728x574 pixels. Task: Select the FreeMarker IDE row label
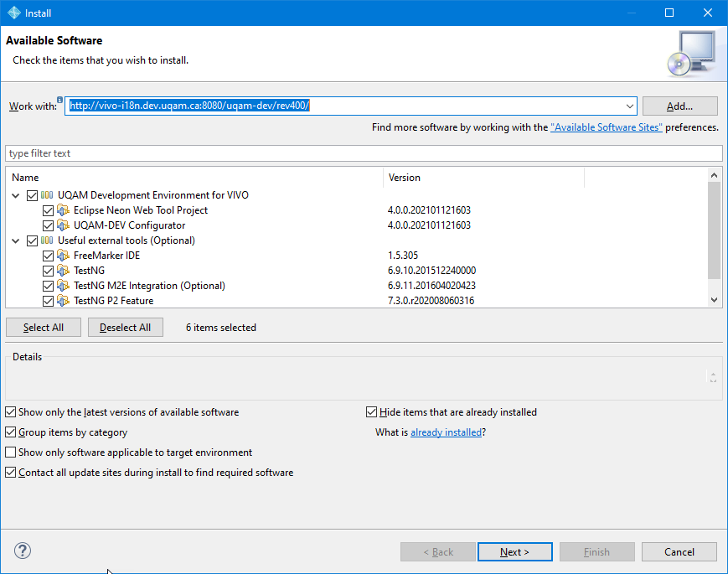click(106, 256)
